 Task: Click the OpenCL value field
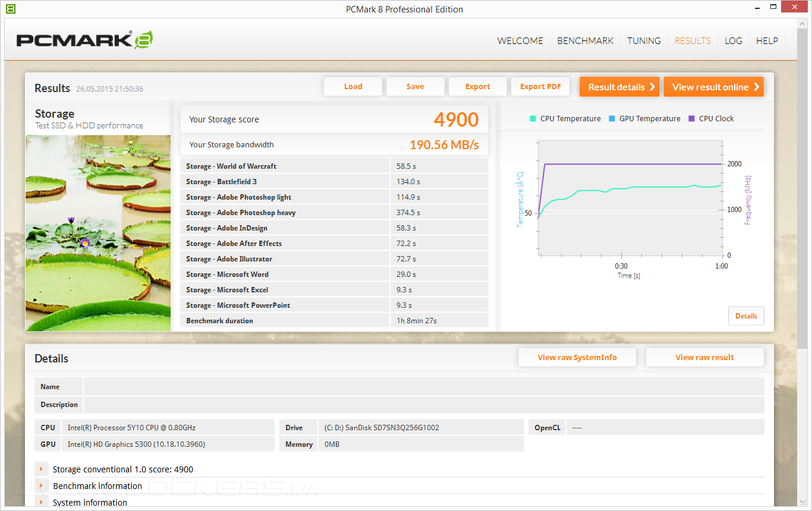coord(665,427)
